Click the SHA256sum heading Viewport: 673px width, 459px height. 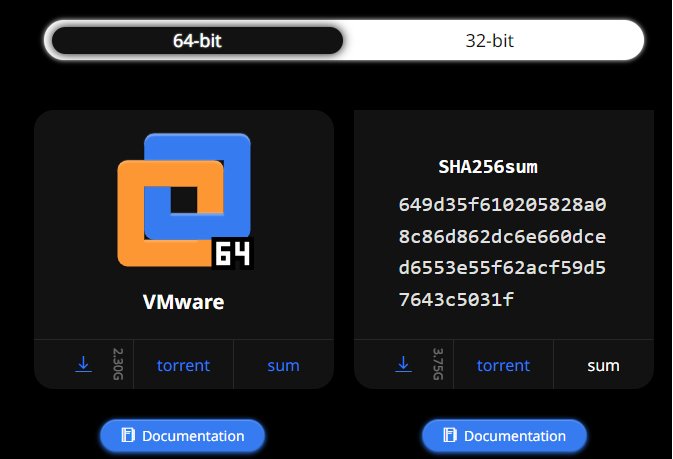pos(488,167)
